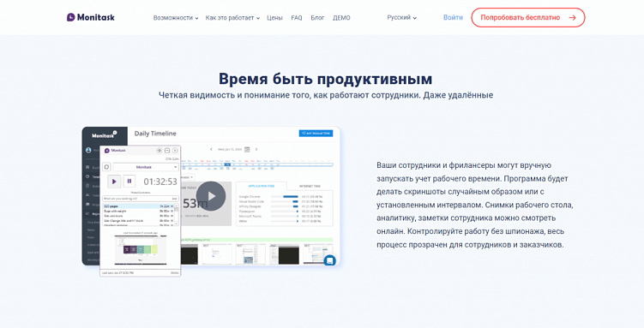Open the Цены page
This screenshot has height=328, width=644.
pyautogui.click(x=274, y=18)
